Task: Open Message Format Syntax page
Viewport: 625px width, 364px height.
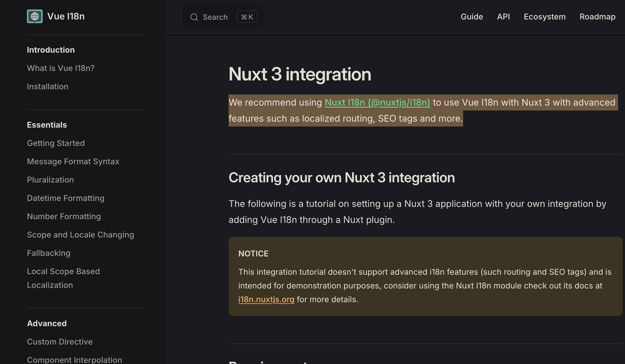Action: (73, 161)
